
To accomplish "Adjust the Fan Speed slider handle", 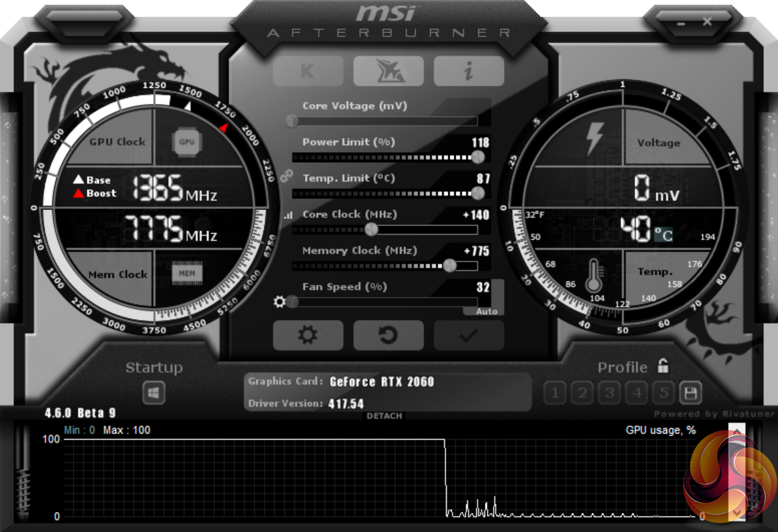I will 293,302.
